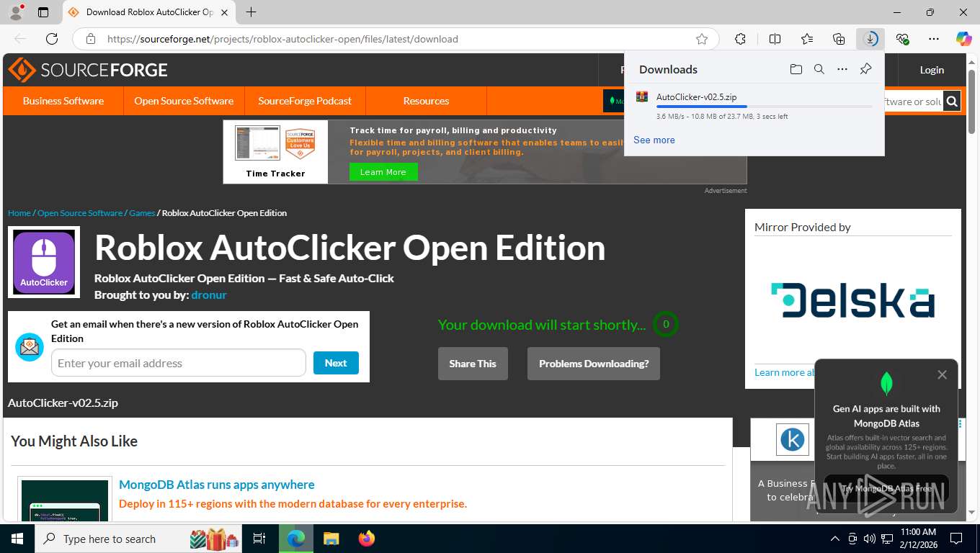Viewport: 980px width, 553px height.
Task: Toggle the Downloads toolbar button
Action: [870, 39]
